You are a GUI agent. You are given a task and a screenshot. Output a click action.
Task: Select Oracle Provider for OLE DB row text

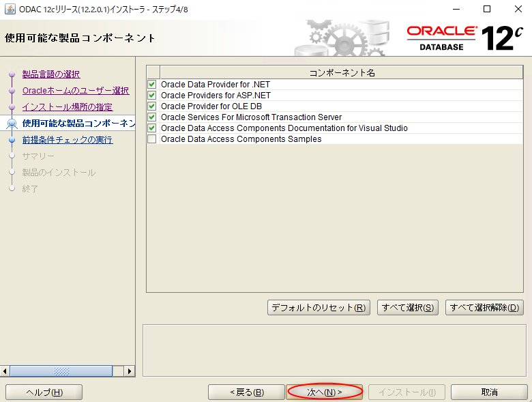(211, 106)
